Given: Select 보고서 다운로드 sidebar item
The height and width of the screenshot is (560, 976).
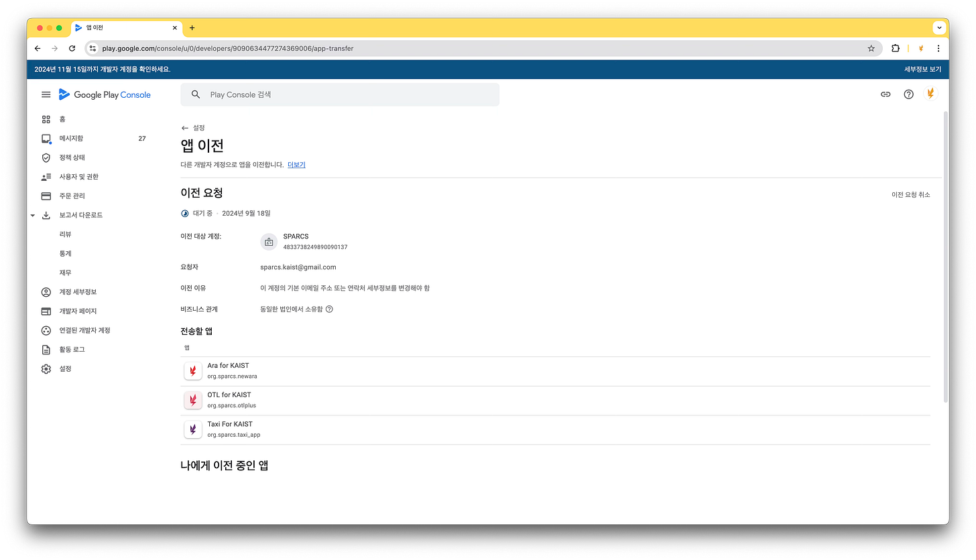Looking at the screenshot, I should pos(81,215).
